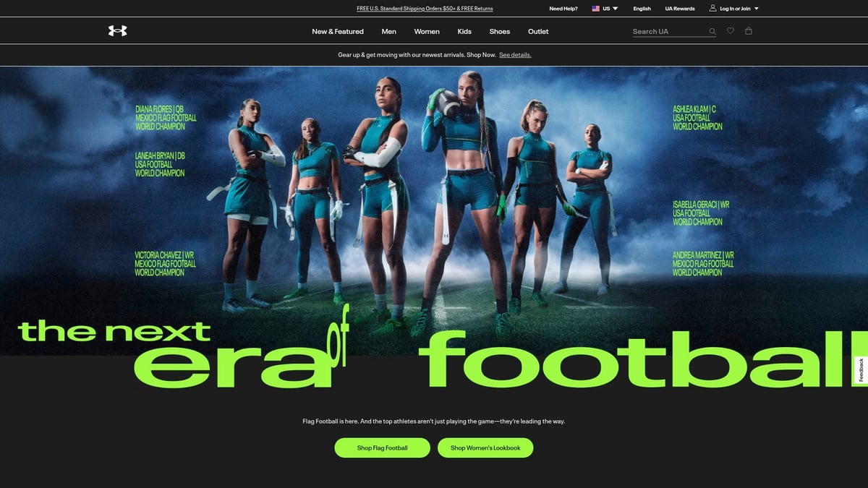Image resolution: width=868 pixels, height=488 pixels.
Task: Click the Log In or Join text
Action: point(735,9)
